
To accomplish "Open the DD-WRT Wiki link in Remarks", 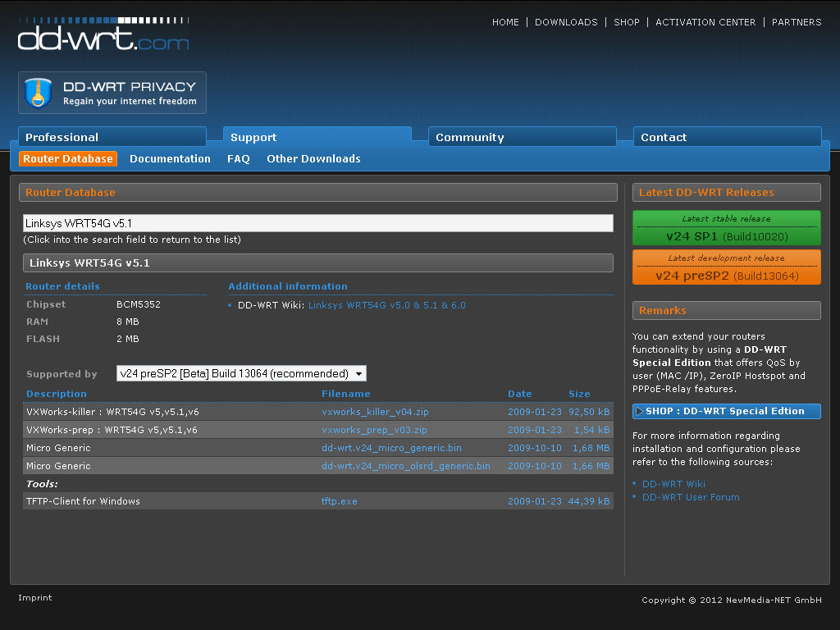I will (673, 484).
